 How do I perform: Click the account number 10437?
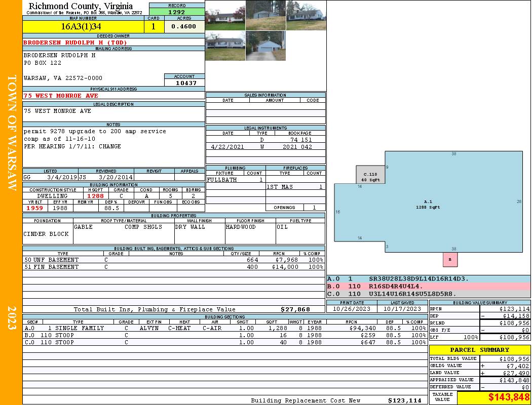(184, 83)
